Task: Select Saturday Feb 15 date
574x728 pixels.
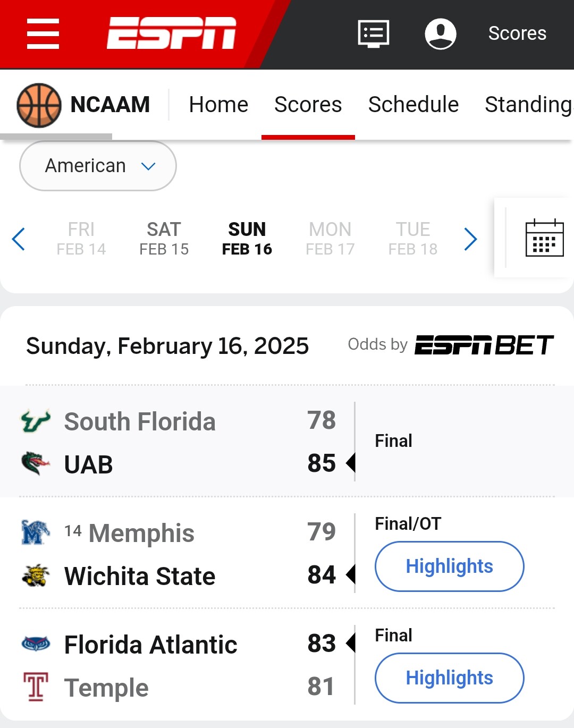Action: pos(164,239)
